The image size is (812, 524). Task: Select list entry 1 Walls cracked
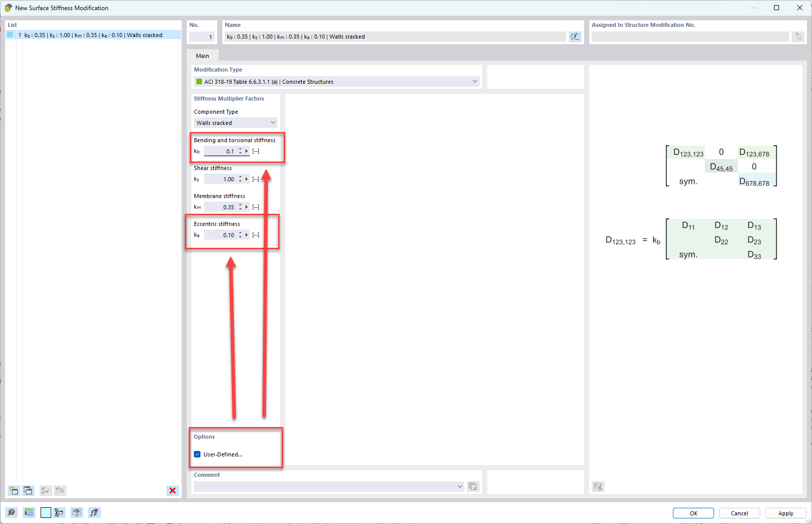pyautogui.click(x=91, y=35)
